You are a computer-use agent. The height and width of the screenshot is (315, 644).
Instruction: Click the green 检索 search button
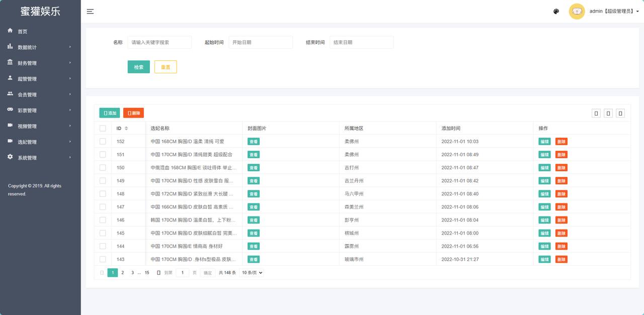(x=138, y=66)
